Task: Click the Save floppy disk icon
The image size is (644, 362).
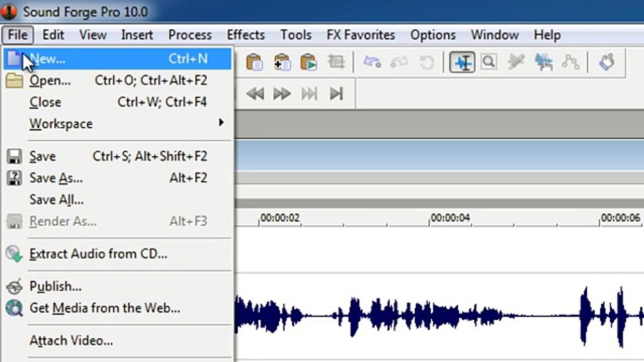Action: click(14, 156)
